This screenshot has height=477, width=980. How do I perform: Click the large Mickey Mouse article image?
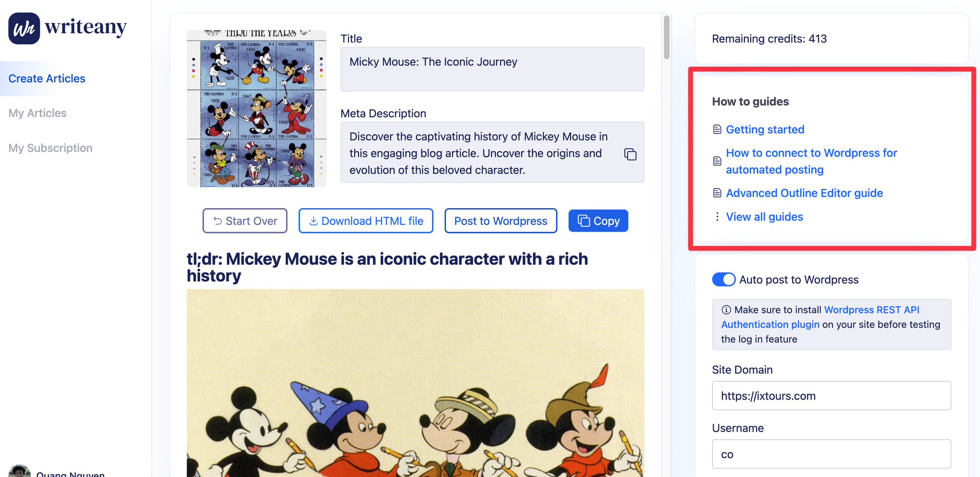pos(415,383)
